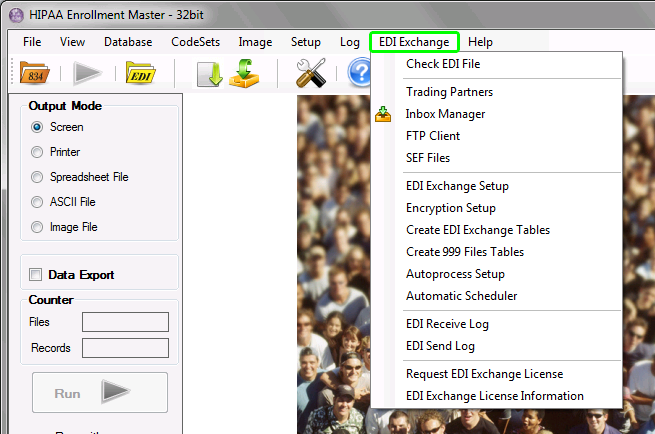Select the FTP Client menu entry
The height and width of the screenshot is (434, 655).
coord(433,136)
